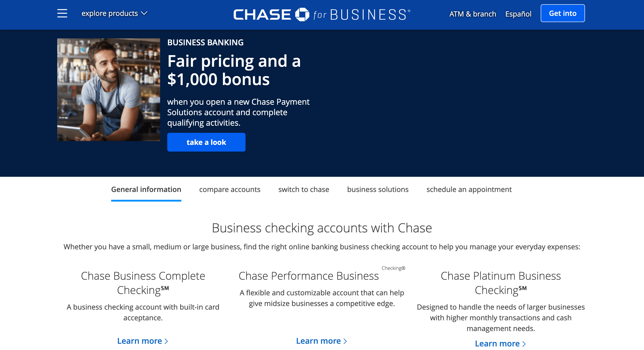The image size is (644, 350).
Task: Click the chevron beside explore products
Action: click(144, 13)
